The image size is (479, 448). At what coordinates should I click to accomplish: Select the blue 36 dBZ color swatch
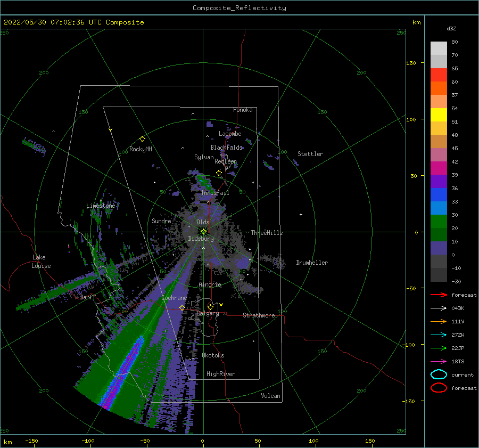coord(439,194)
